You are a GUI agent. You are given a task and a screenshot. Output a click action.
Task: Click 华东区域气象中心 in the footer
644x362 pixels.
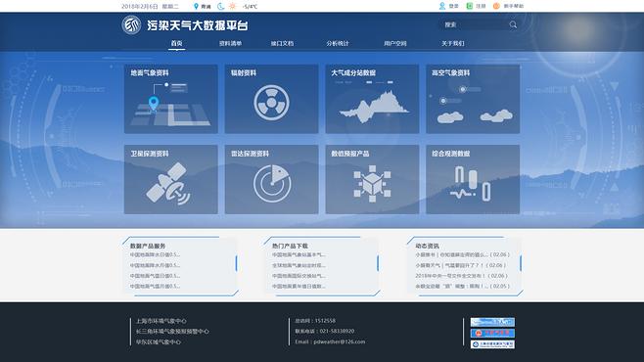pos(159,341)
